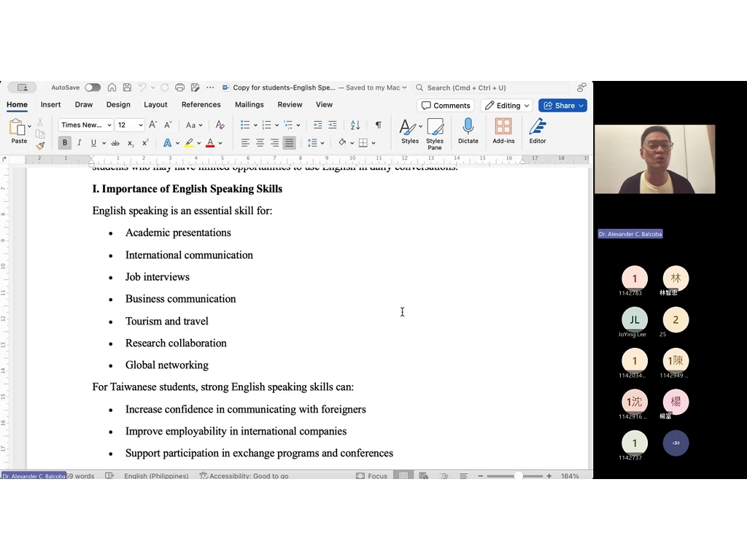Viewport: 747px width, 560px height.
Task: Toggle Underline formatting
Action: coord(94,143)
